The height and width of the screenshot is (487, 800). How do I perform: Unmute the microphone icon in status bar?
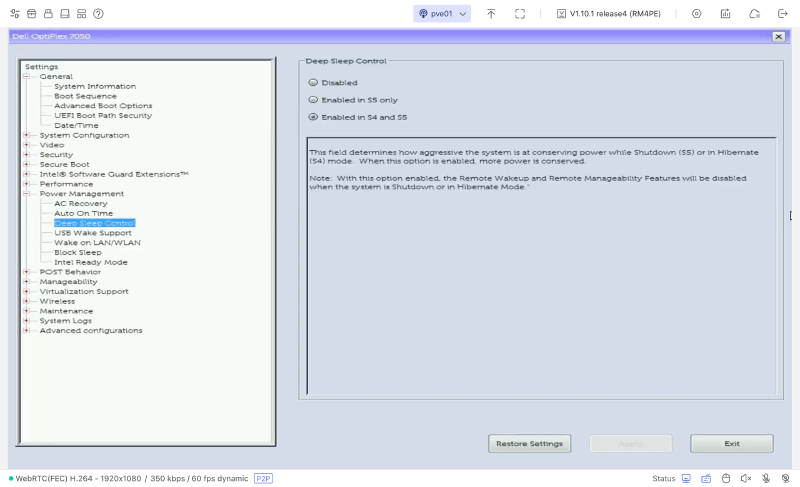[x=766, y=478]
